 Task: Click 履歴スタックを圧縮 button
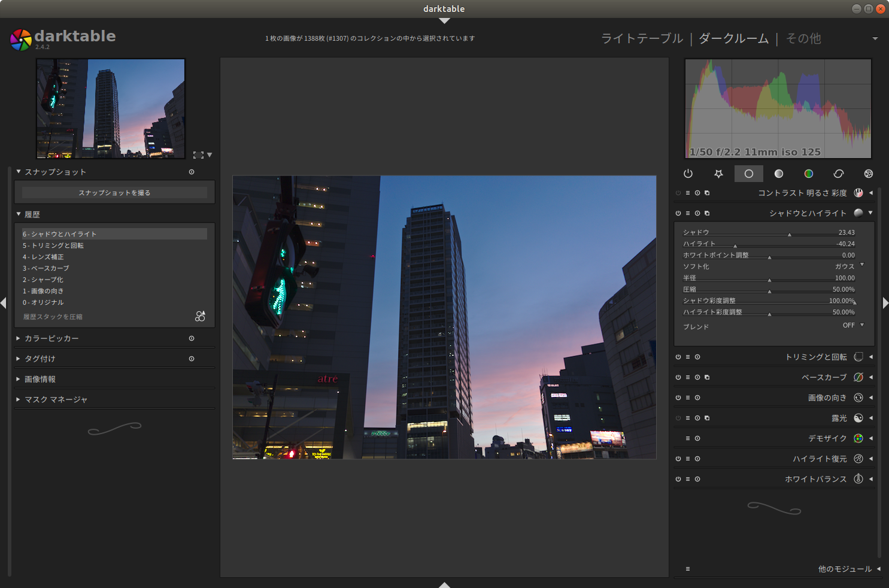(x=53, y=317)
